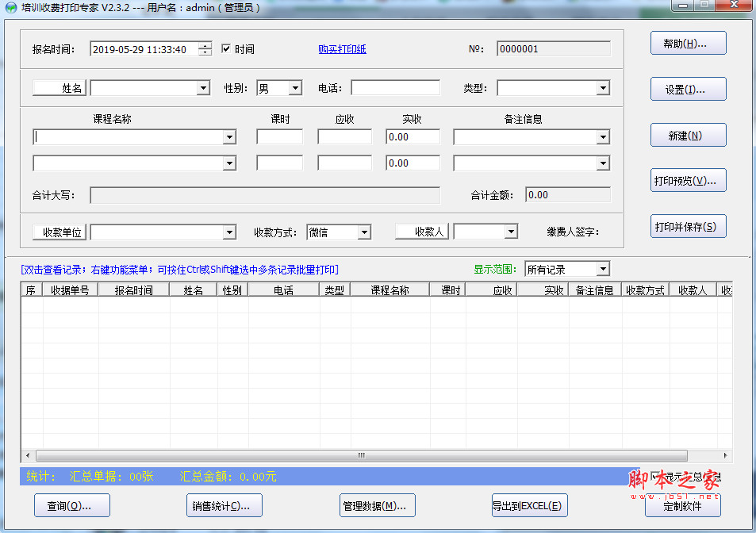756x533 pixels.
Task: Open first 课程名称 dropdown arrow
Action: pos(229,137)
